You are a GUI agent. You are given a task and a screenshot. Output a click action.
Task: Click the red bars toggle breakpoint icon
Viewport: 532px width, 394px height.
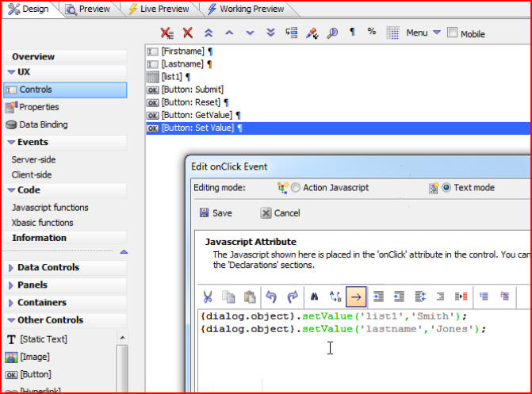[461, 296]
